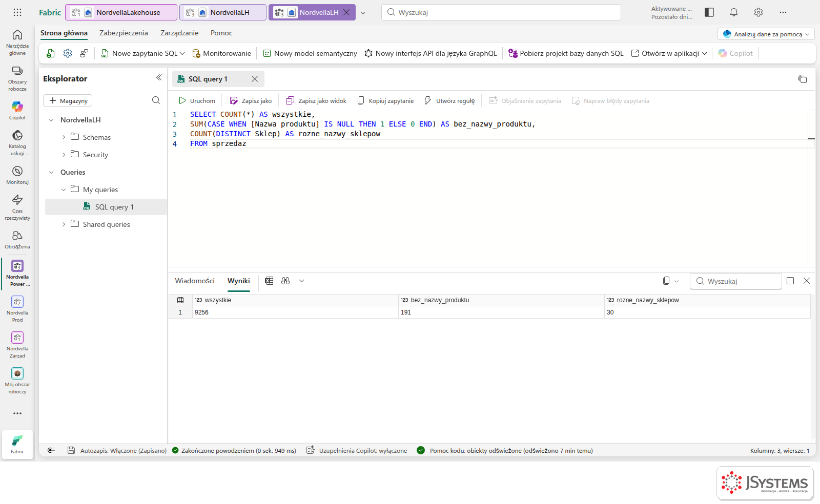Screen dimensions: 820x504
Task: Open Mój obszar roboczy icon
Action: coord(17,380)
